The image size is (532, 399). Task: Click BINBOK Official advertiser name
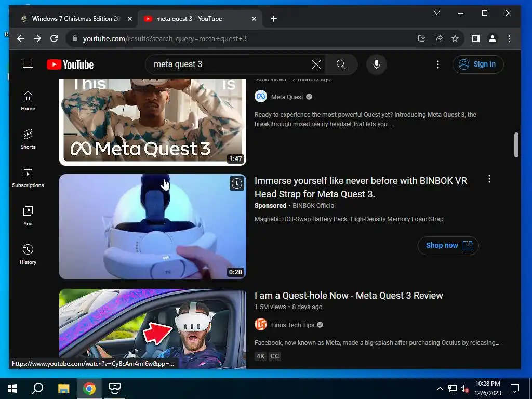[314, 206]
